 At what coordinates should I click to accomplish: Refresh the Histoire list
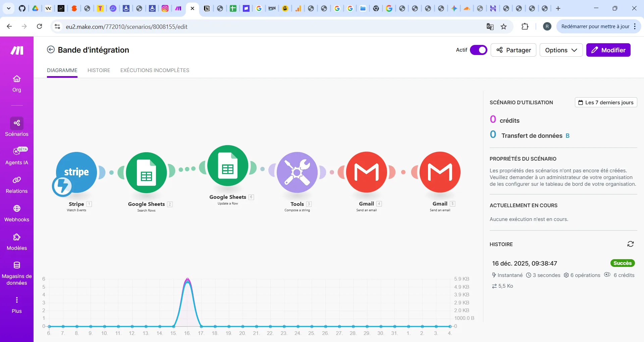tap(631, 244)
